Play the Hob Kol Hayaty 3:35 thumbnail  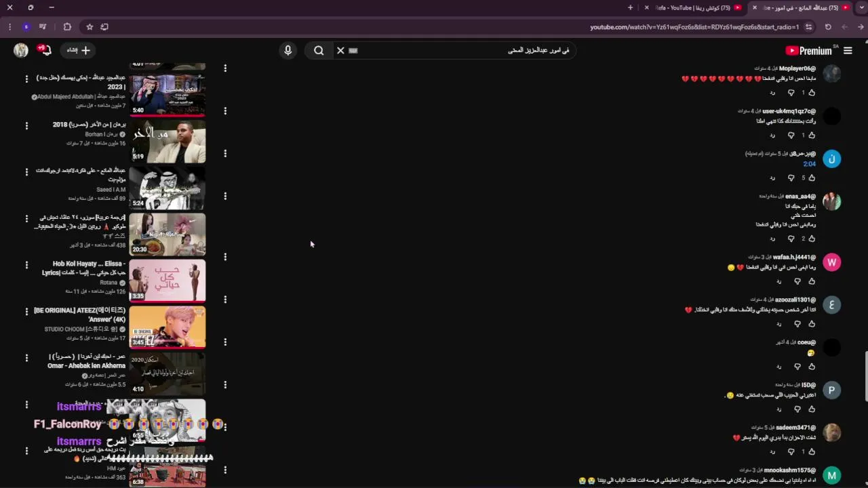tap(167, 281)
